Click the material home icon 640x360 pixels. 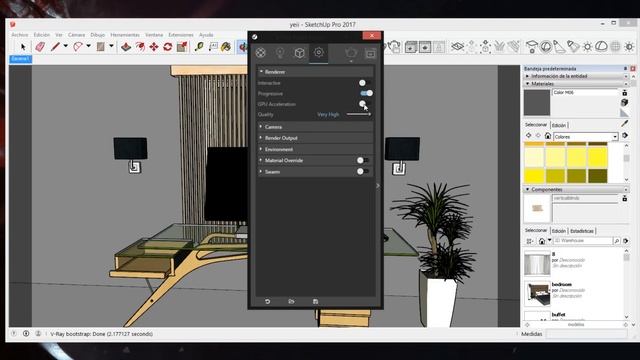point(548,136)
